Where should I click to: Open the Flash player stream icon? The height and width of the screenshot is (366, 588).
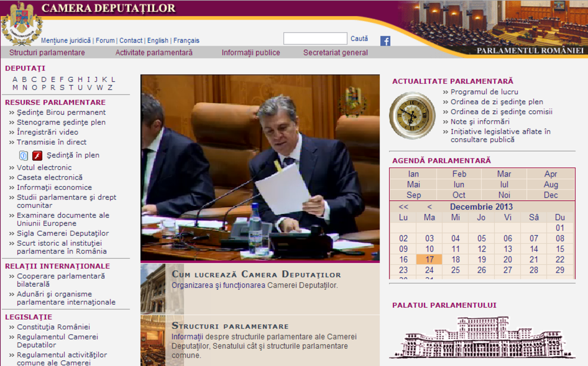coord(37,156)
